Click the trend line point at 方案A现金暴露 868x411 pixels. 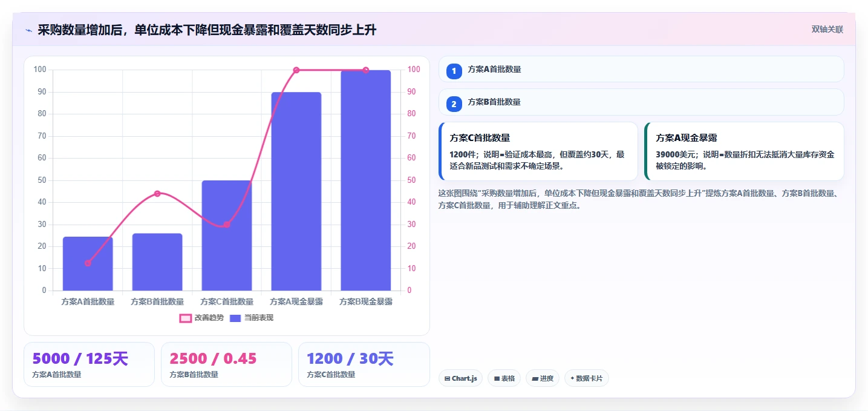pos(296,70)
